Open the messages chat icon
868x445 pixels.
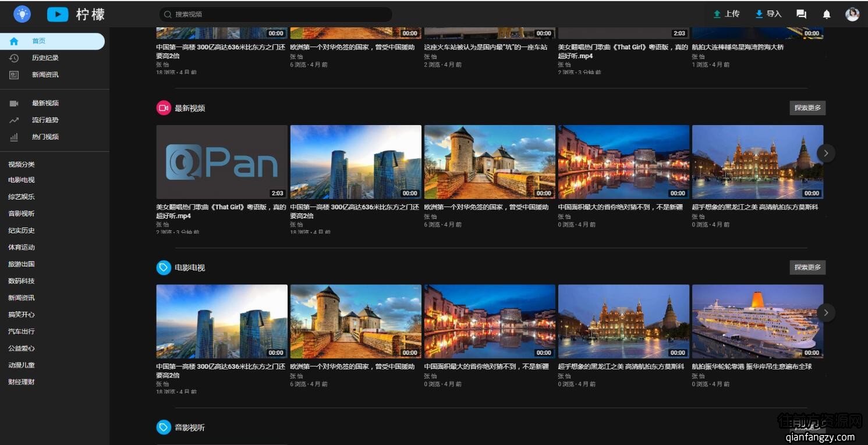[802, 15]
